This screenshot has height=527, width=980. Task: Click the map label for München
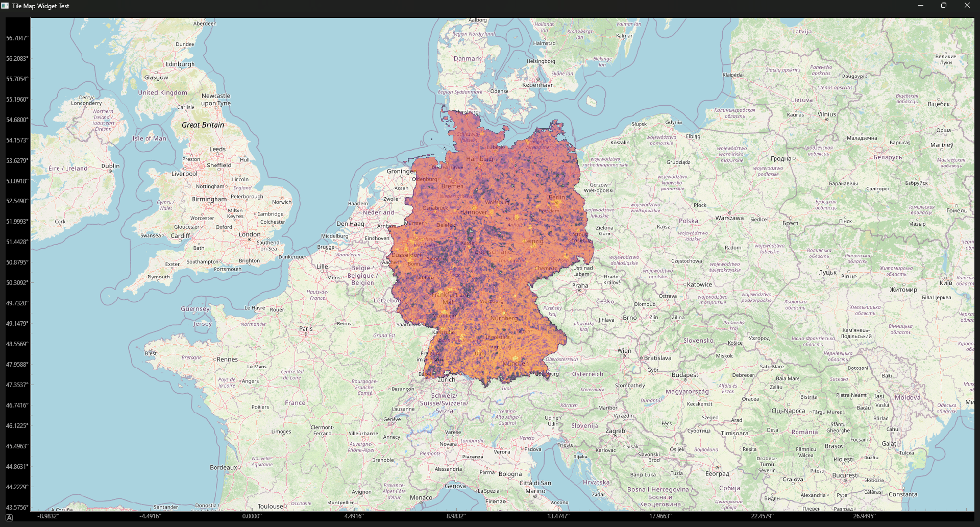point(516,364)
